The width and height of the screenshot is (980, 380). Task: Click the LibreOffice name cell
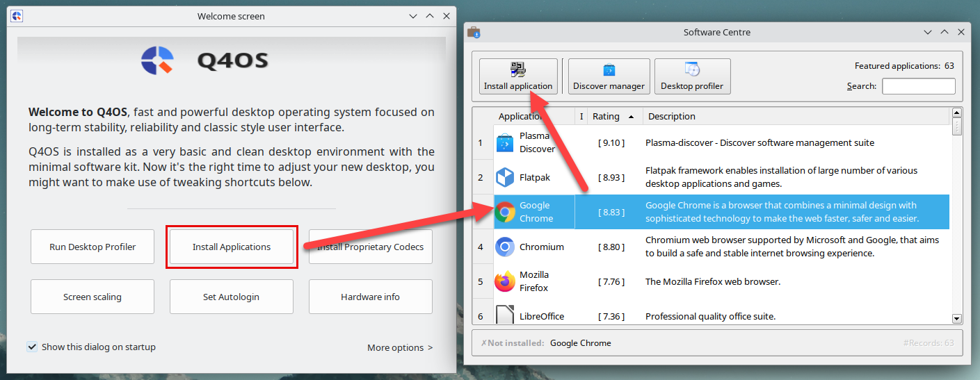point(534,312)
